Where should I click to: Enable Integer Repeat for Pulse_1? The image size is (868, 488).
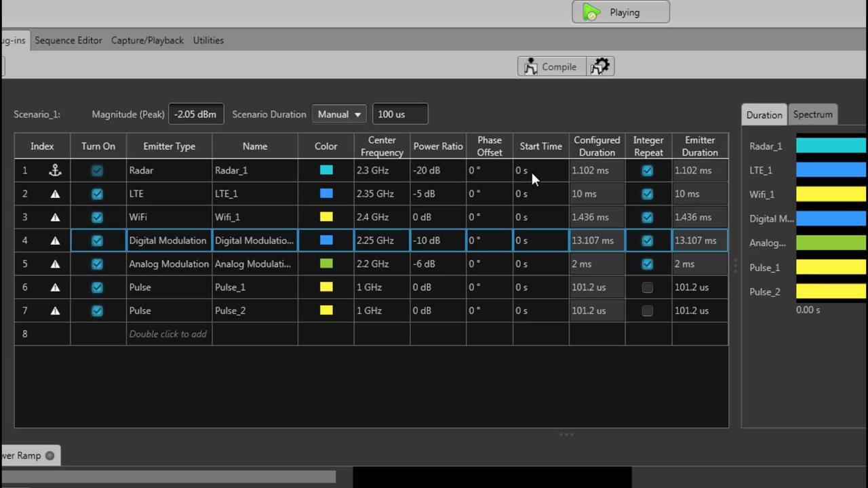point(647,287)
